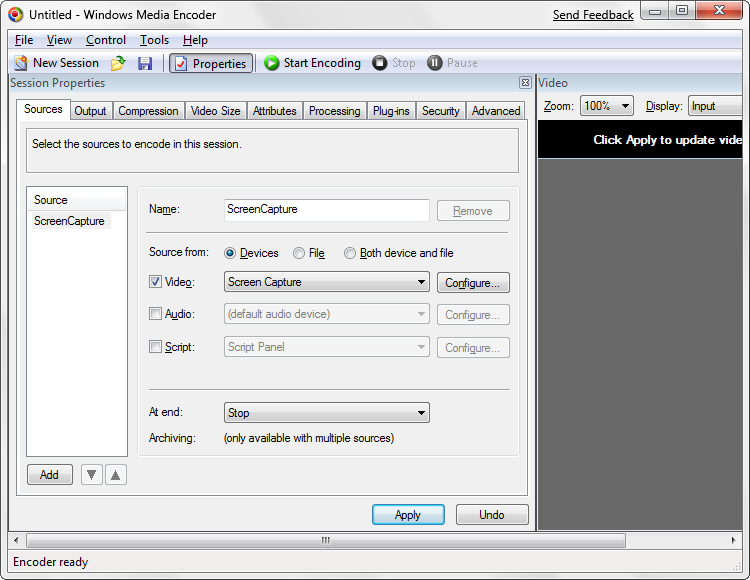Image resolution: width=750 pixels, height=580 pixels.
Task: Click the Send Feedback link
Action: click(593, 15)
